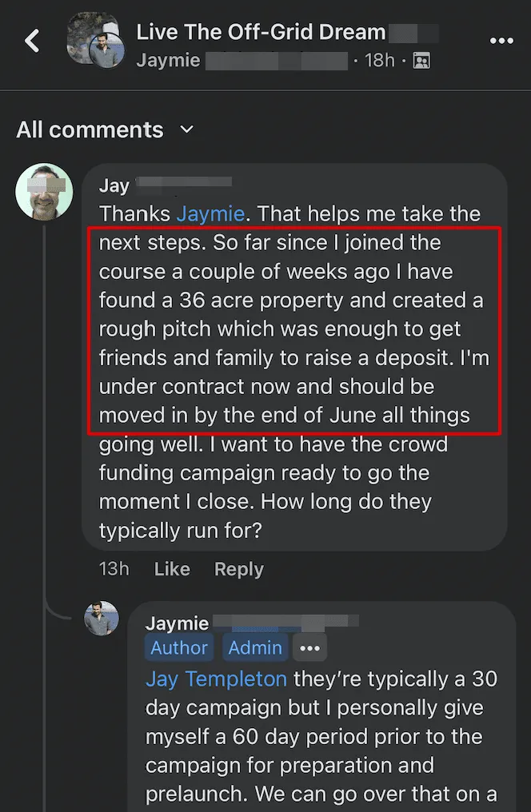Like Jay's comment
Viewport: 531px width, 812px height.
(x=172, y=569)
